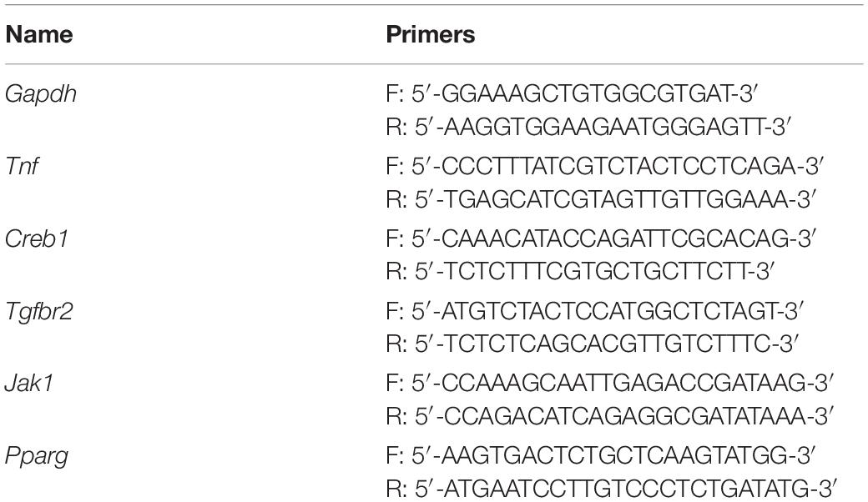The image size is (868, 502).
Task: Click the Creb1 reverse primer TCTCTTTCGTGCTGCTTCTT
Action: 579,272
